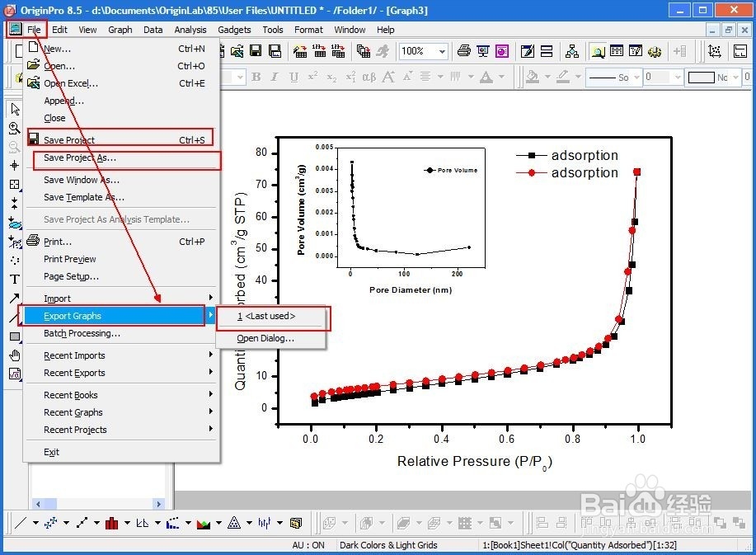The image size is (756, 555).
Task: Open the Project Explorer toolbar icon
Action: (x=598, y=50)
